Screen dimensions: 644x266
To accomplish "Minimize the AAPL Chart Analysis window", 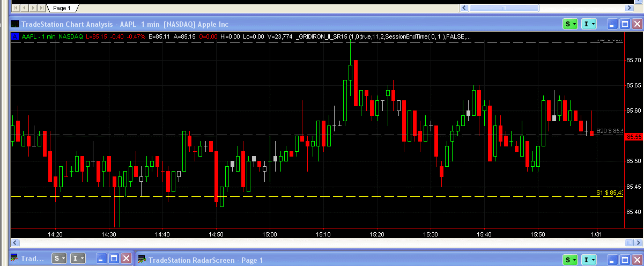I will click(x=612, y=24).
